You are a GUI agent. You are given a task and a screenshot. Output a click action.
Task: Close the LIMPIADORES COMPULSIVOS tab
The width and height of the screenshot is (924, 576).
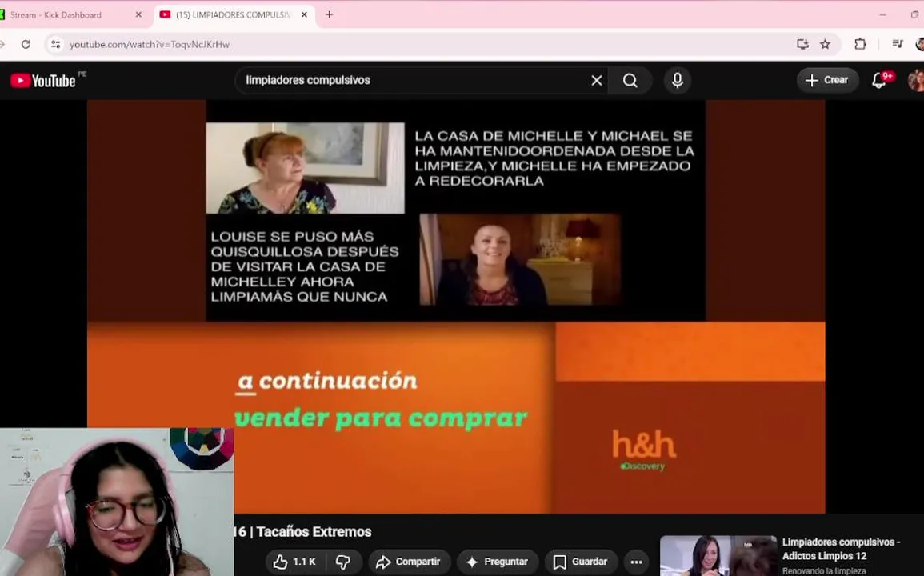click(304, 14)
